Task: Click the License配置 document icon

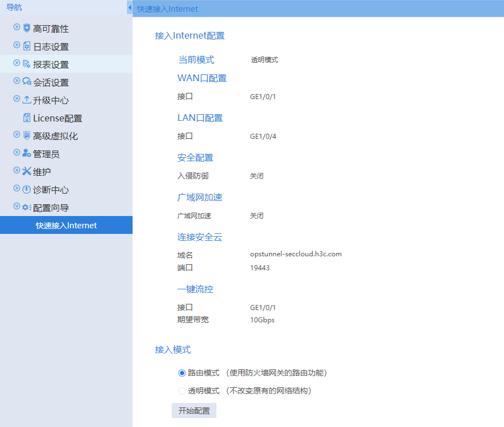Action: [x=27, y=118]
